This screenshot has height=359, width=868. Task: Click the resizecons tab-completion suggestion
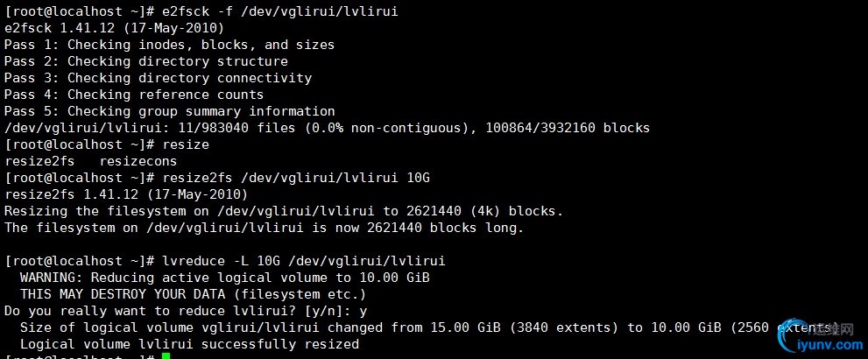click(x=138, y=161)
